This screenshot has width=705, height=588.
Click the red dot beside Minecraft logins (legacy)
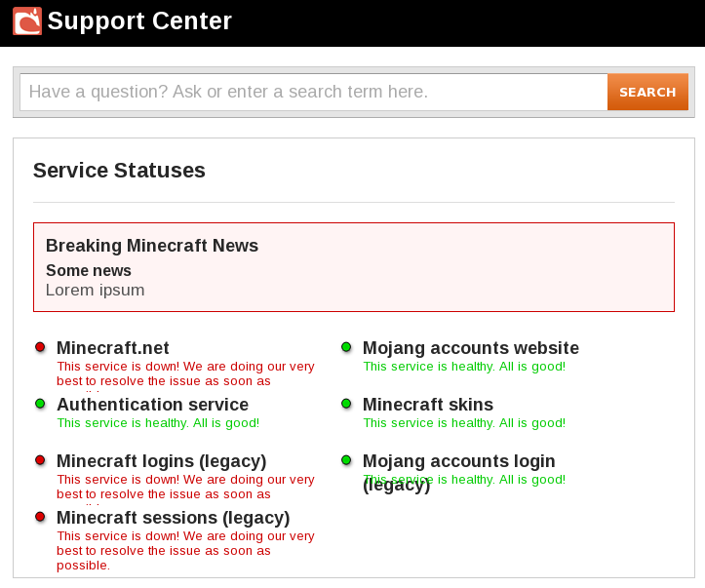click(x=40, y=460)
